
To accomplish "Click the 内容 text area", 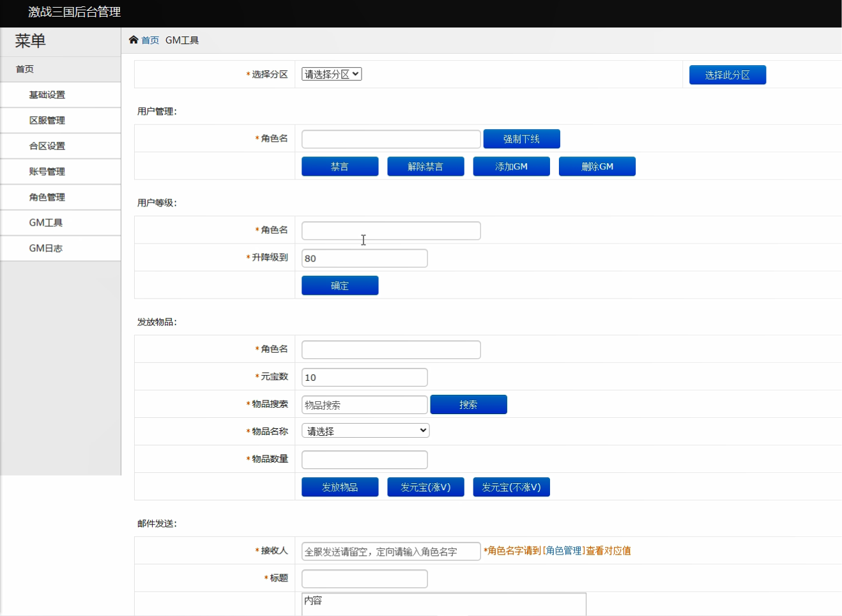I will coord(443,604).
